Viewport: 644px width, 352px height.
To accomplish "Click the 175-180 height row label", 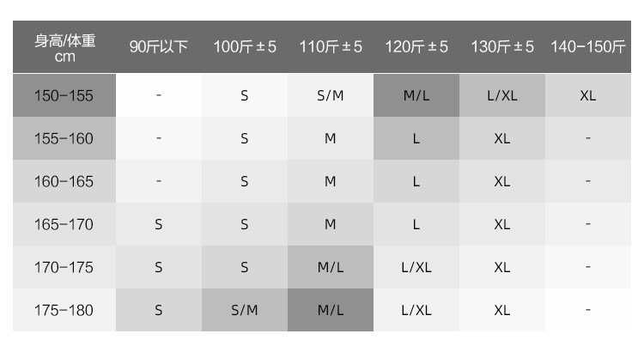I will [x=64, y=310].
